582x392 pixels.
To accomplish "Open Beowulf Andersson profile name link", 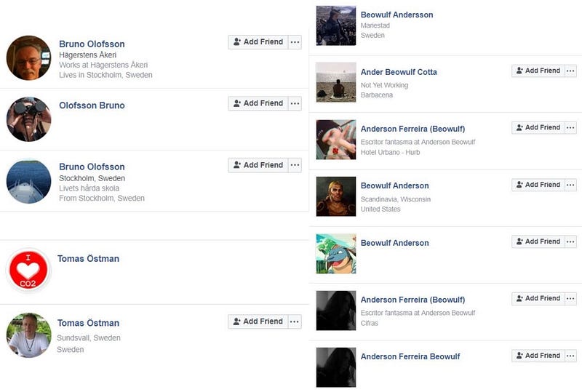I will [396, 15].
